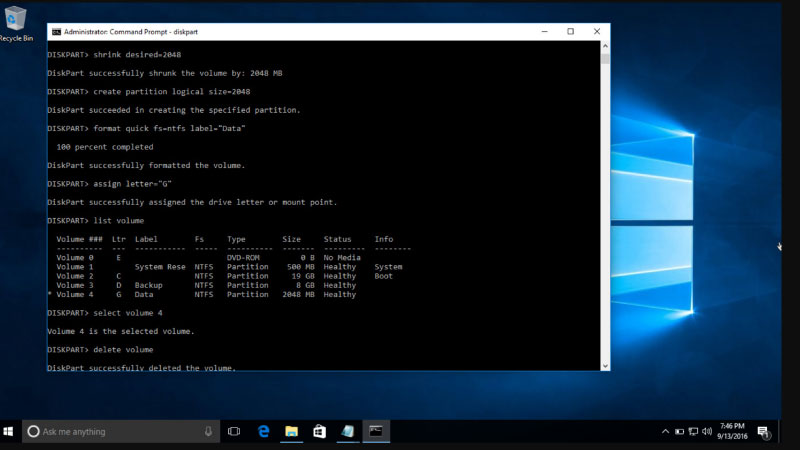800x450 pixels.
Task: Launch Microsoft Edge from the taskbar
Action: tap(264, 431)
